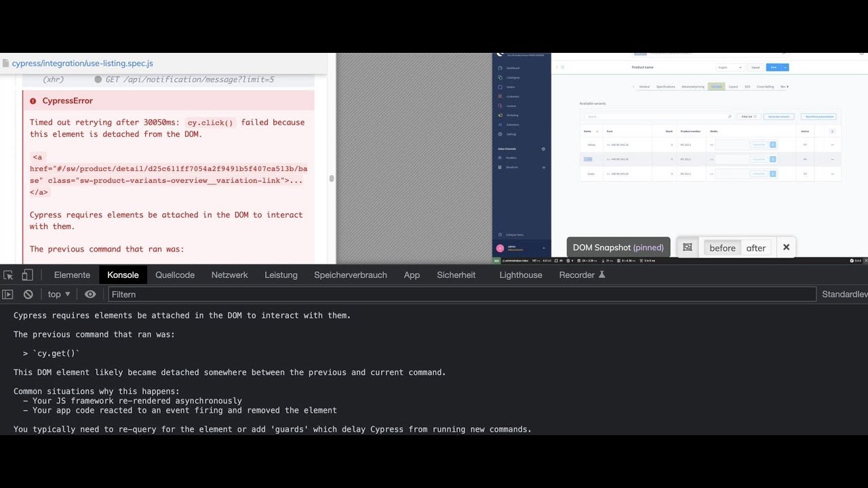Open live expression eye icon
This screenshot has width=868, height=488.
click(x=90, y=294)
